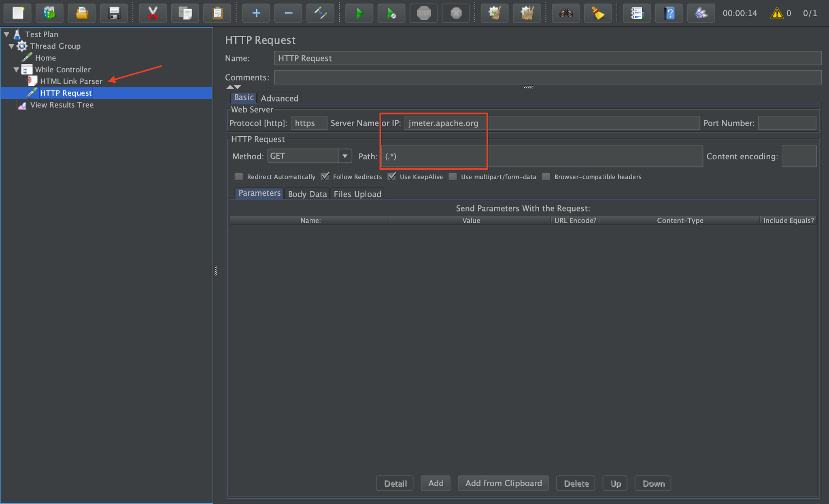
Task: Click the Add parameter button
Action: click(x=436, y=483)
